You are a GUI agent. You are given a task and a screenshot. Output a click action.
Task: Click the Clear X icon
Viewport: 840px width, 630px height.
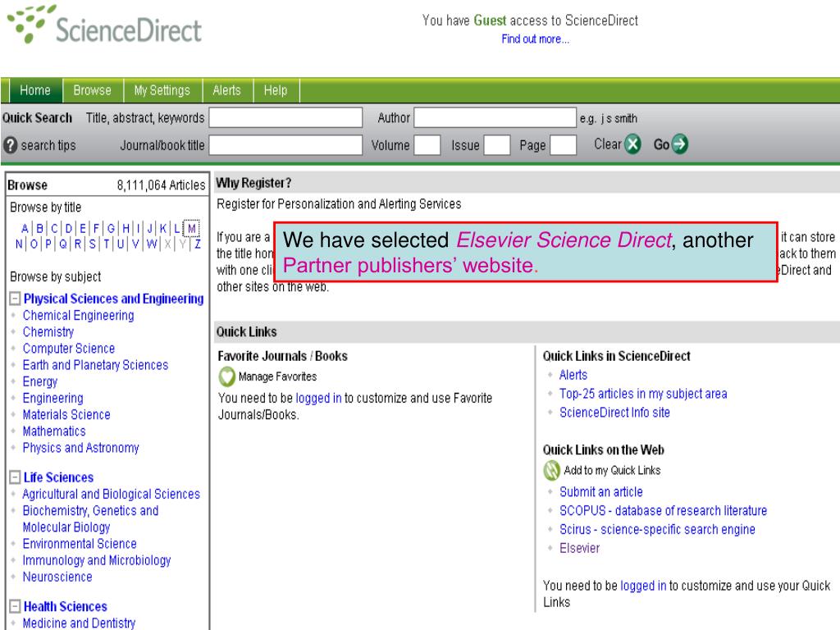click(632, 144)
